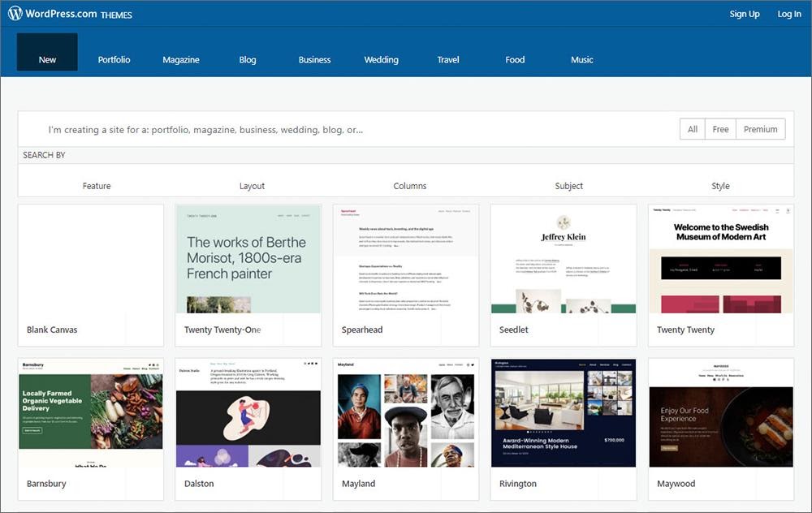Select the Wedding tab
Image resolution: width=812 pixels, height=513 pixels.
click(x=381, y=59)
